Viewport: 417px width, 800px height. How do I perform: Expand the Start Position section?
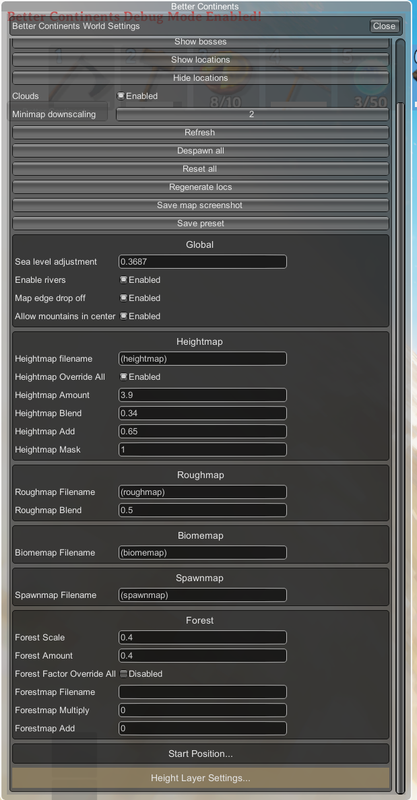(200, 754)
